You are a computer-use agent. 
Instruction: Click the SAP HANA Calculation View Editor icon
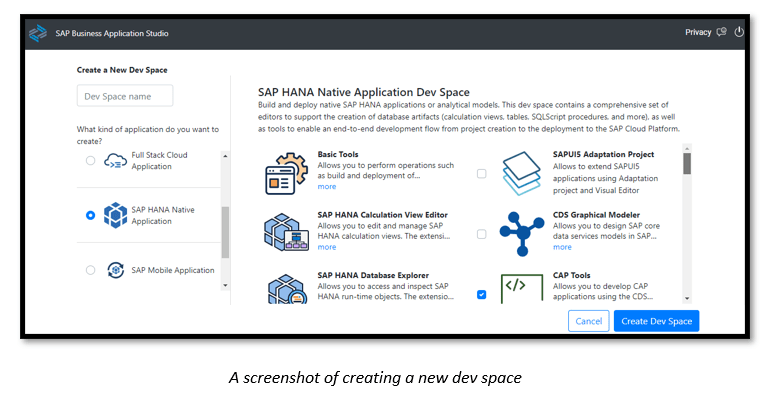click(x=286, y=232)
